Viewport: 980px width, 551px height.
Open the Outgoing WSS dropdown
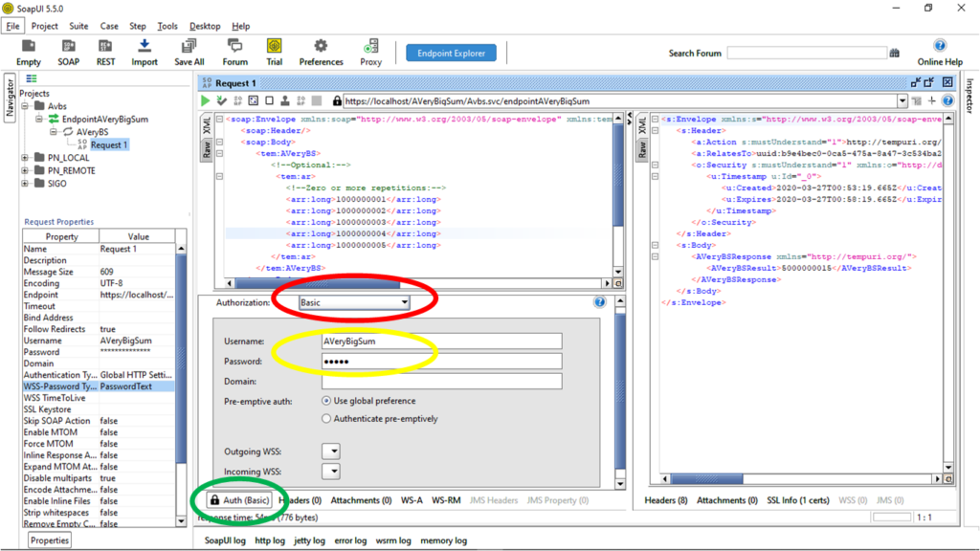pyautogui.click(x=330, y=451)
